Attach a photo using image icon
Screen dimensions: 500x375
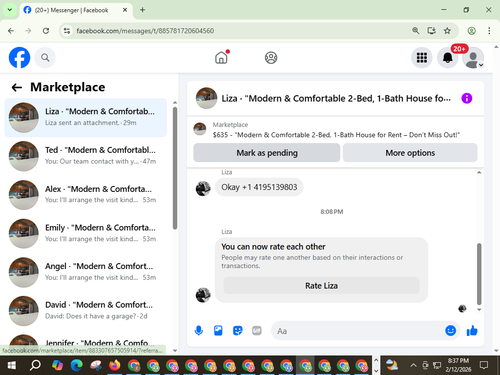point(218,331)
